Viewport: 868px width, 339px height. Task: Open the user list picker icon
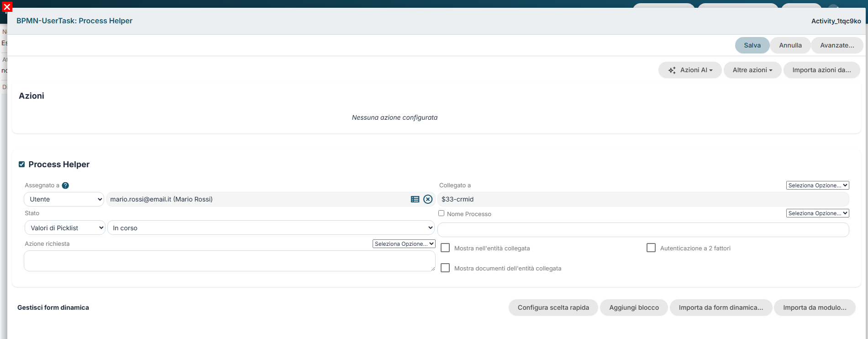pyautogui.click(x=415, y=199)
